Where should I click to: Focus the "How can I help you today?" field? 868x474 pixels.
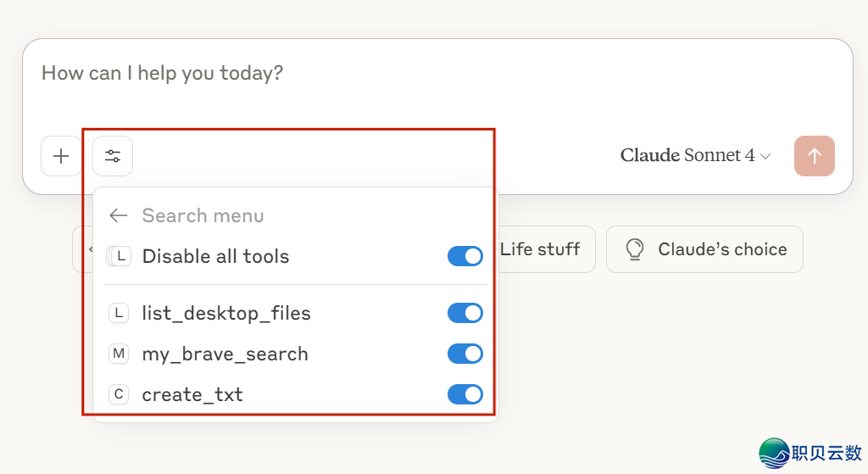click(x=424, y=74)
